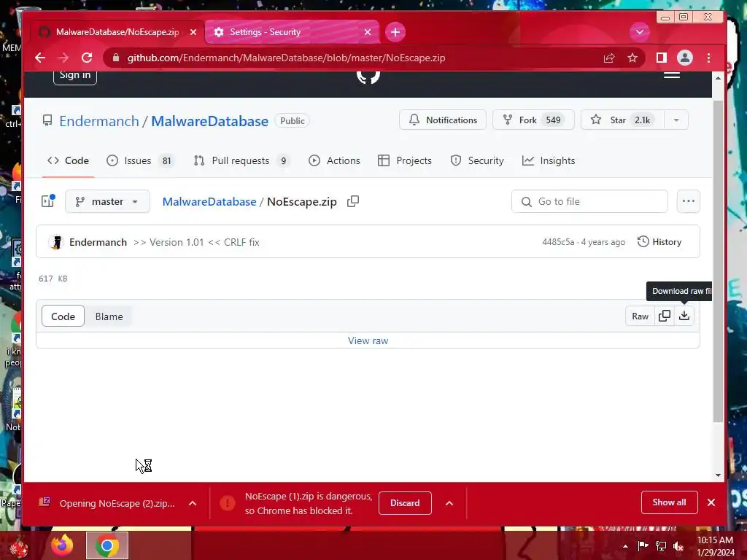Select the repository Code tab
The height and width of the screenshot is (560, 747).
pos(68,160)
